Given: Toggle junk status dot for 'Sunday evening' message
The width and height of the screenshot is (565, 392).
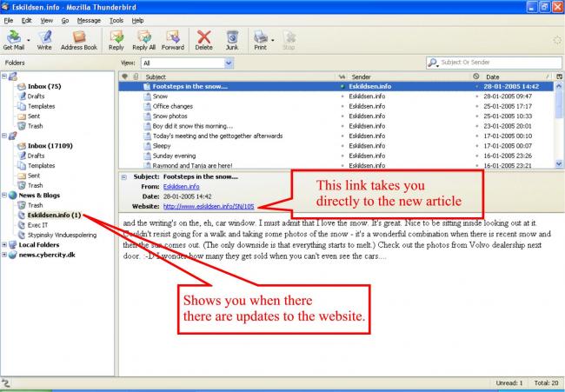Looking at the screenshot, I should (x=476, y=156).
